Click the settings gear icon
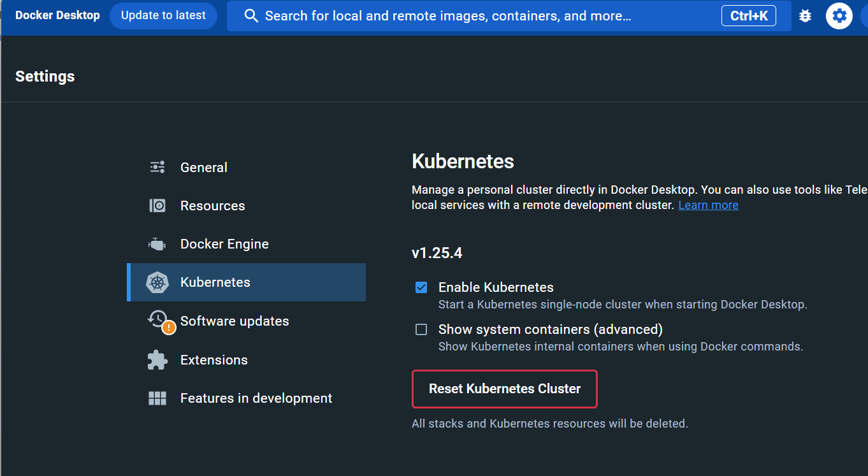The image size is (868, 476). click(x=839, y=16)
